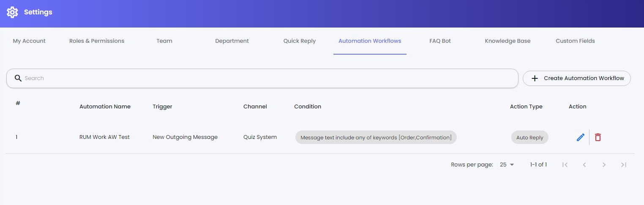Jump to last page of results
The height and width of the screenshot is (205, 644).
coord(623,165)
